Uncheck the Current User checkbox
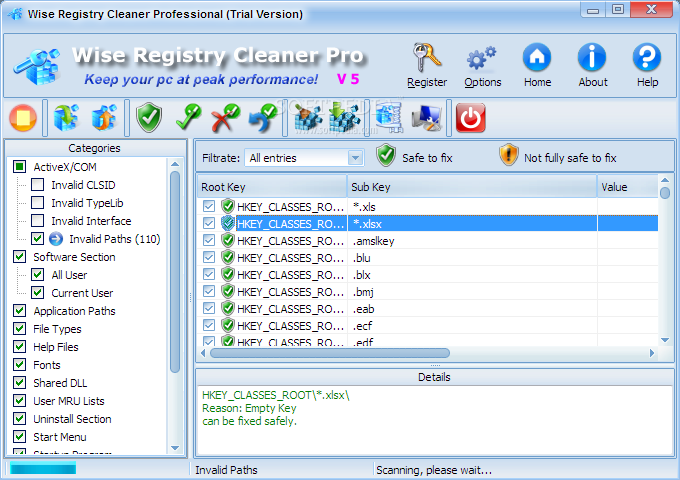 point(37,293)
